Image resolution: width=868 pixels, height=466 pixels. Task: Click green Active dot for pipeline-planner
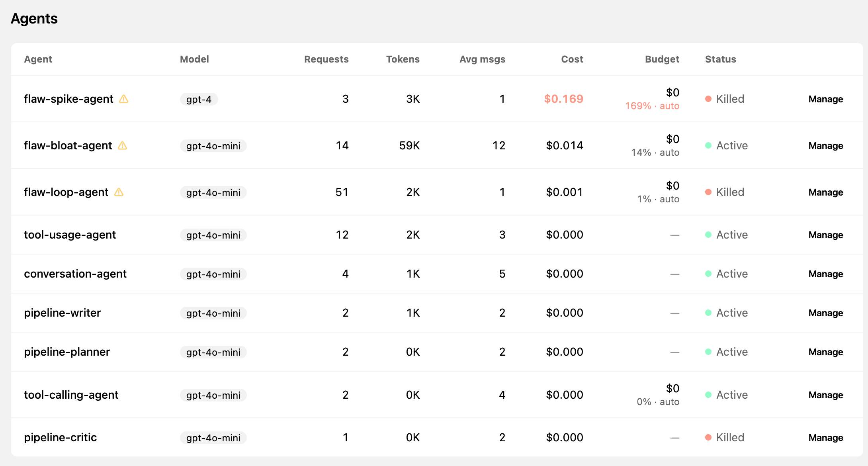(x=708, y=352)
